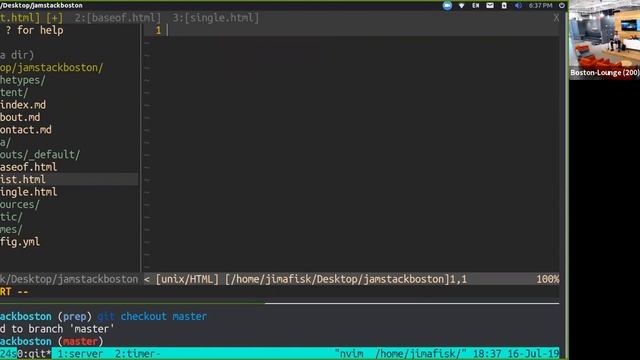Open index.md in file tree

point(23,105)
